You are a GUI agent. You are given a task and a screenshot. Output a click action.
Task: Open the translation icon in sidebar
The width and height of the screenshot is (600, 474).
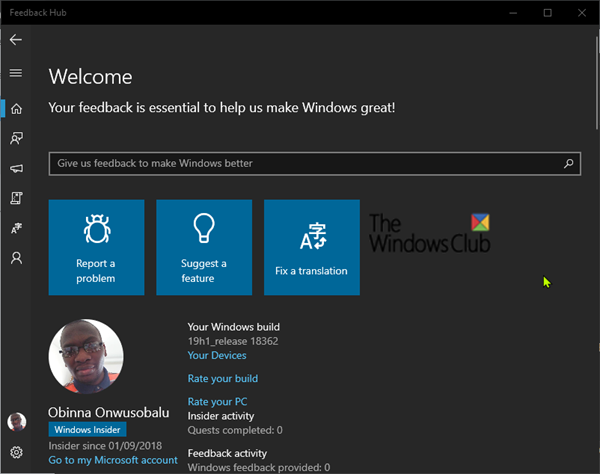[16, 228]
